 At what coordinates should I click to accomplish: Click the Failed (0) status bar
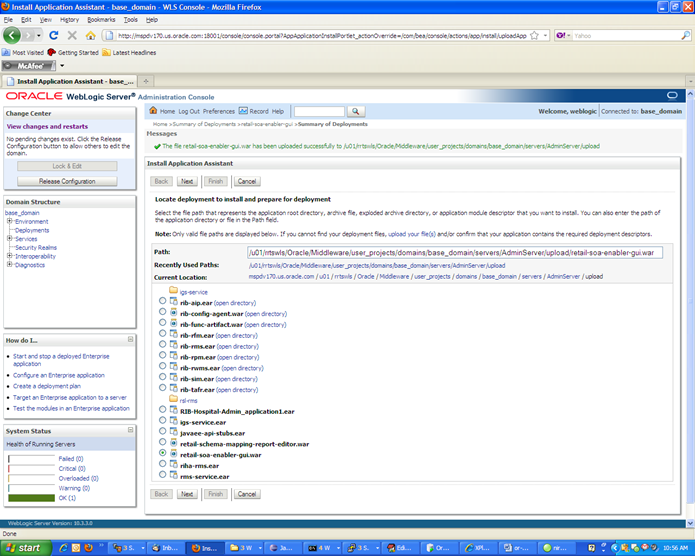pos(32,459)
